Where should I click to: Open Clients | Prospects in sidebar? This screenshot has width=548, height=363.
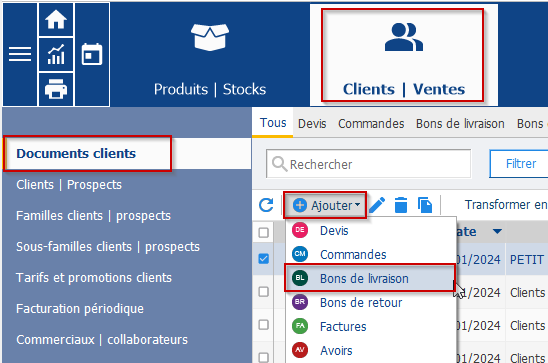69,184
